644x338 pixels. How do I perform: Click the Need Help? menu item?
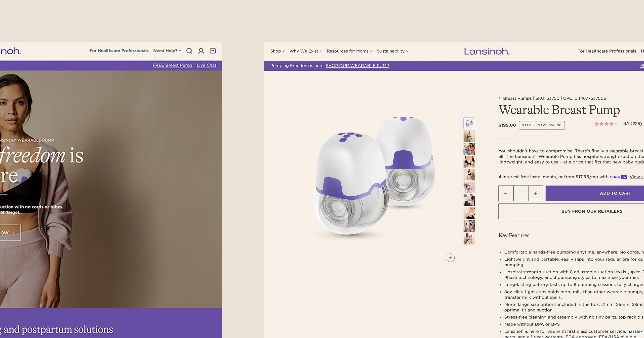(x=166, y=51)
